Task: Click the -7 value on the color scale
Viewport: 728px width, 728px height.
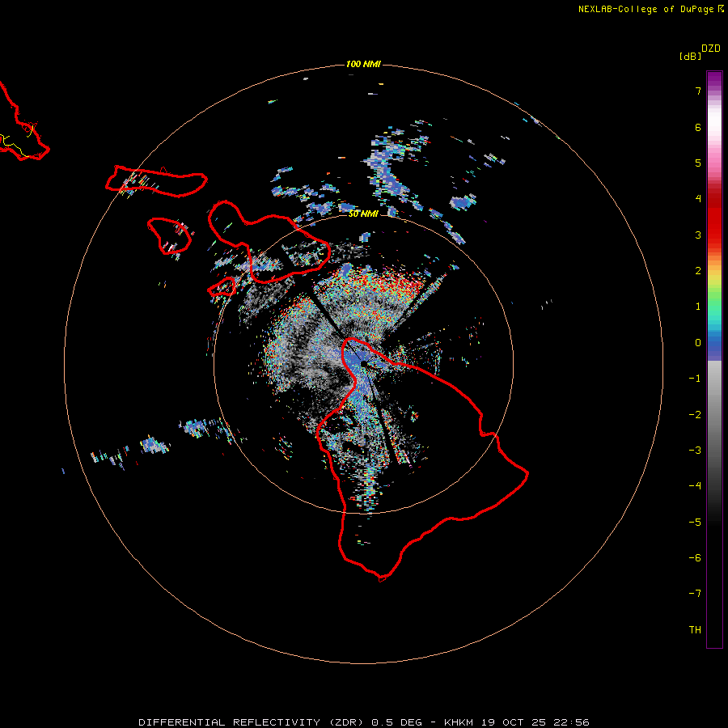Action: 695,594
